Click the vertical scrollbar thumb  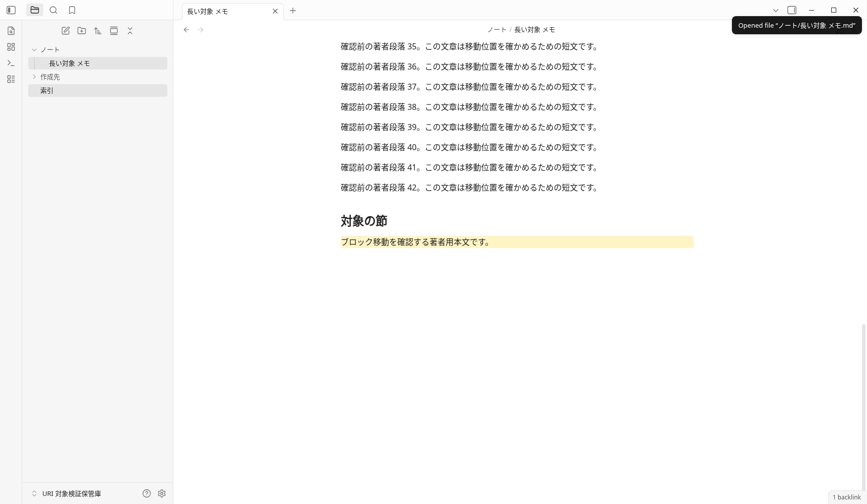(x=863, y=408)
